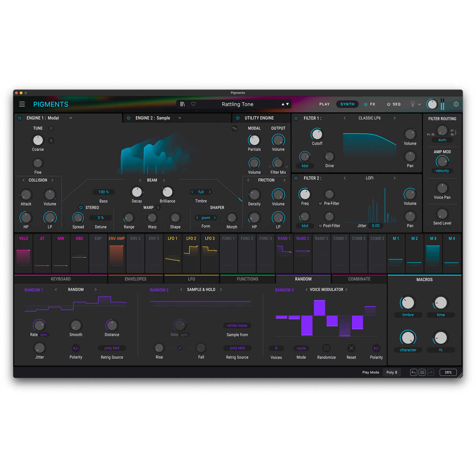476x476 pixels.
Task: Open sound design tips lightbulb
Action: click(413, 104)
